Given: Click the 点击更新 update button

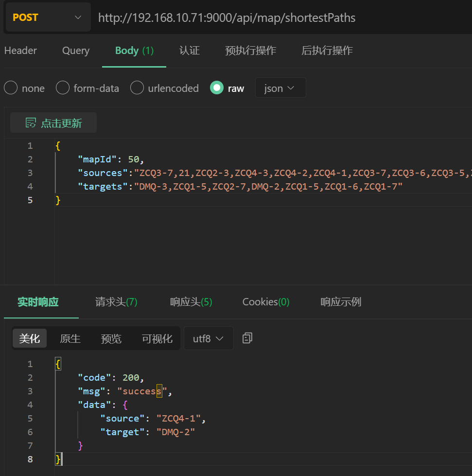Looking at the screenshot, I should click(53, 123).
